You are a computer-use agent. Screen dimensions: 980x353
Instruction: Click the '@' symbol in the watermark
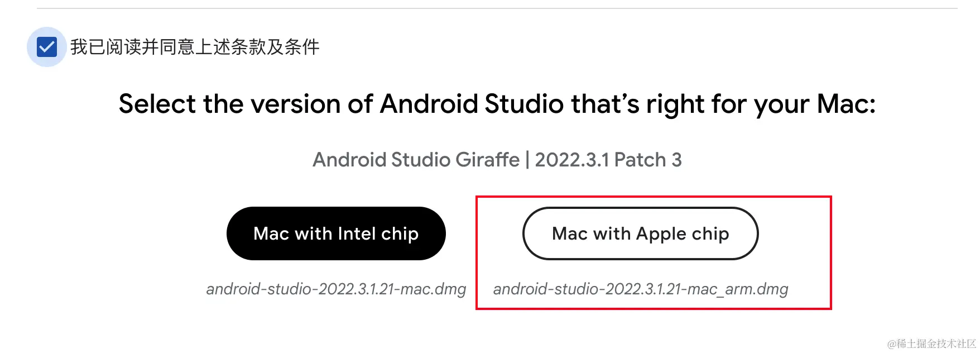click(x=892, y=344)
